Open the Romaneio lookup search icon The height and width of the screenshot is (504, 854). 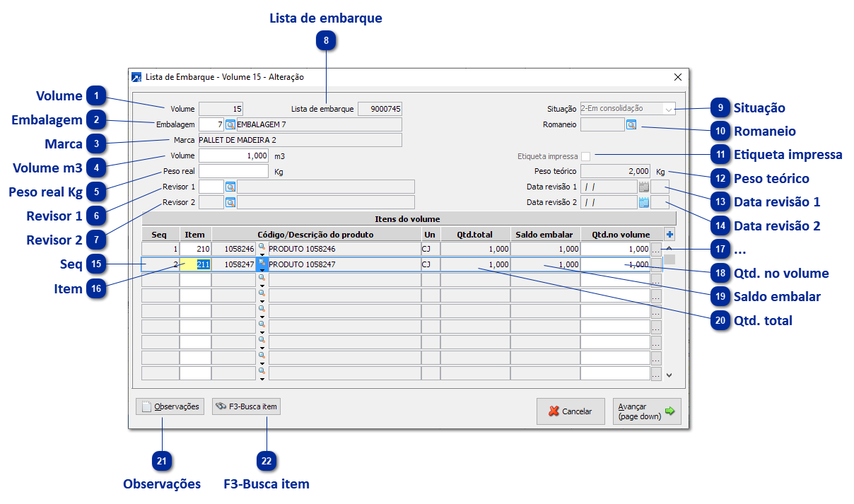(x=631, y=124)
